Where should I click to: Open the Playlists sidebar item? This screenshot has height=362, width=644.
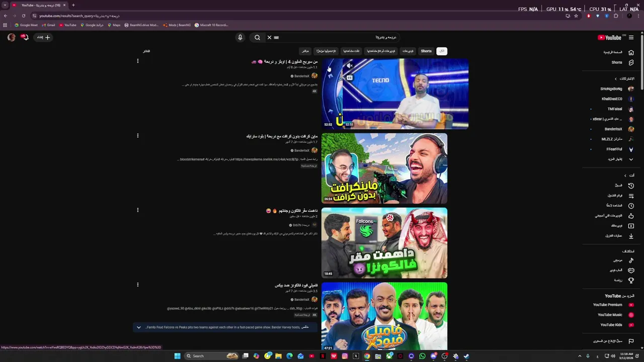coord(618,196)
